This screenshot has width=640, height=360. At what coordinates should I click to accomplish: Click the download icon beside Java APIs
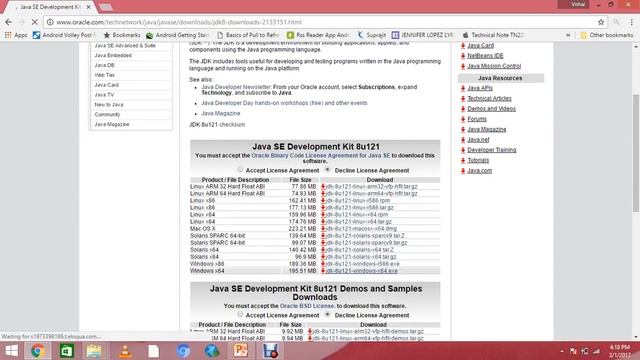point(463,88)
